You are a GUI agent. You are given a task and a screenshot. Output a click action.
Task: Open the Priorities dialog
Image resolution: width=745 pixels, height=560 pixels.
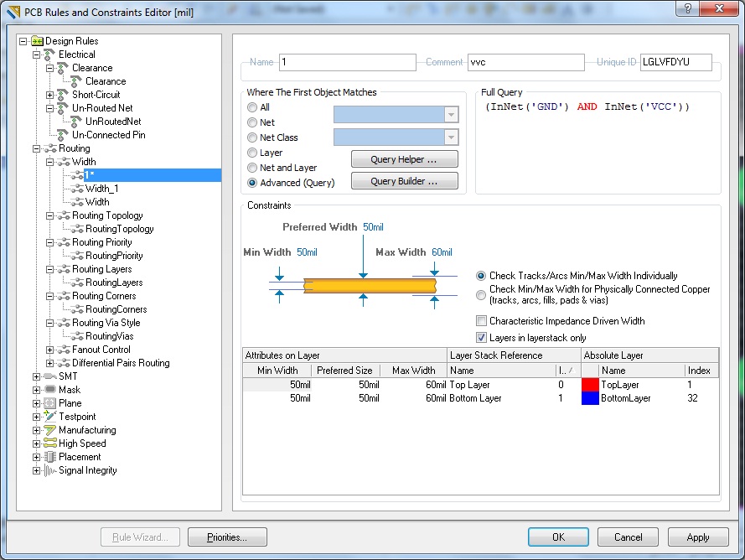click(x=227, y=537)
